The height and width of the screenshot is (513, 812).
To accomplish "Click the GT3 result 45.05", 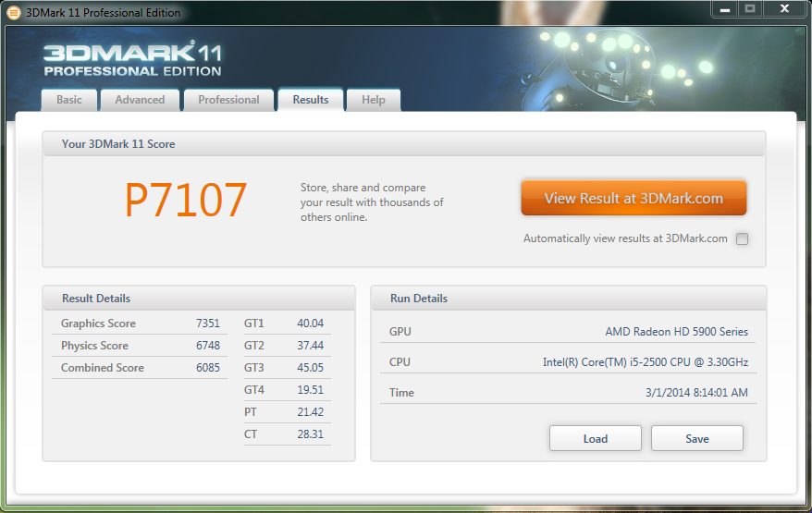I will point(310,368).
